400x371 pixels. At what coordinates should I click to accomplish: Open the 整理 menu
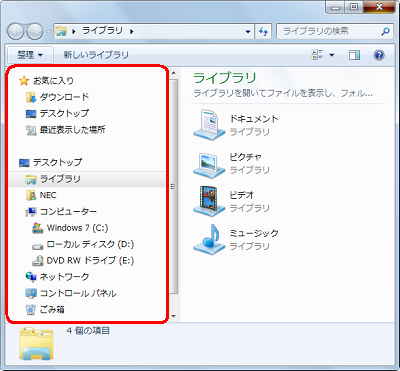click(x=30, y=55)
